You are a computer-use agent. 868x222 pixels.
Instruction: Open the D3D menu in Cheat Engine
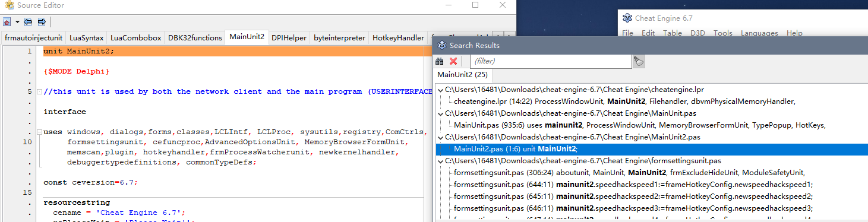[x=697, y=33]
